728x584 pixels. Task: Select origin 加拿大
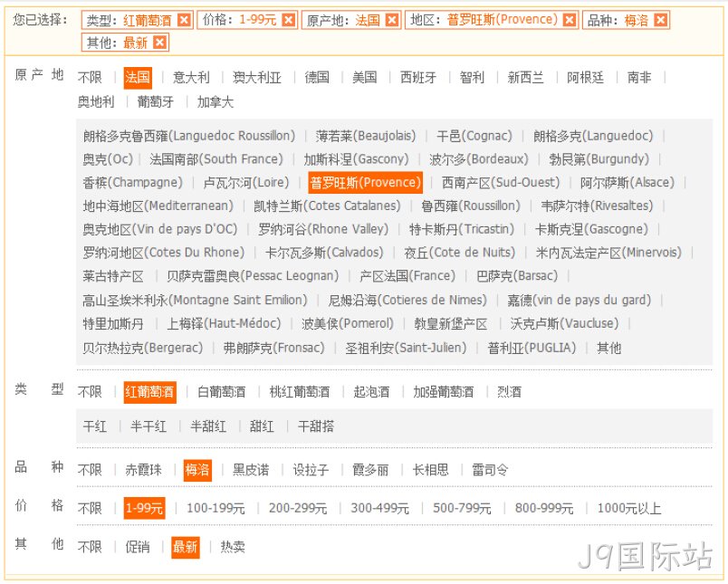pos(216,101)
